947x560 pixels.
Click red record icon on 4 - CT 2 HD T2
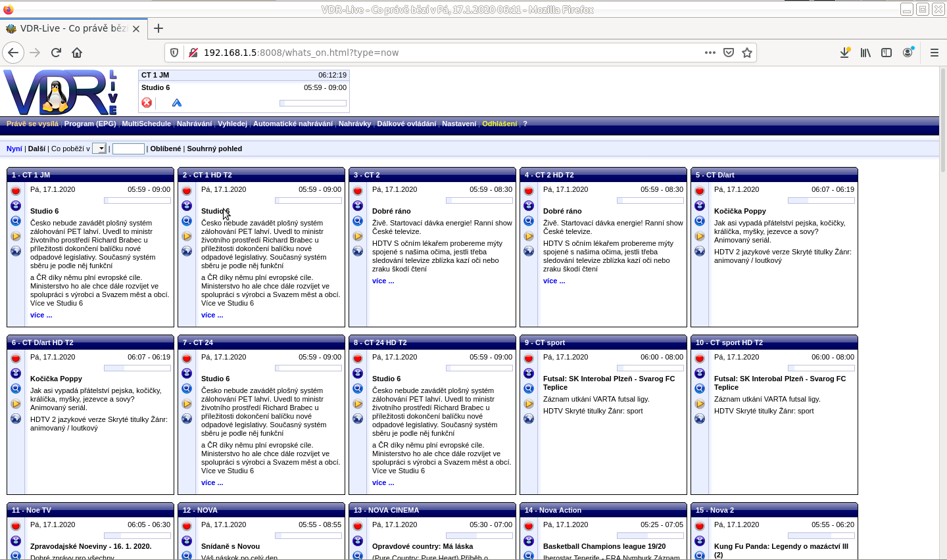tap(529, 191)
